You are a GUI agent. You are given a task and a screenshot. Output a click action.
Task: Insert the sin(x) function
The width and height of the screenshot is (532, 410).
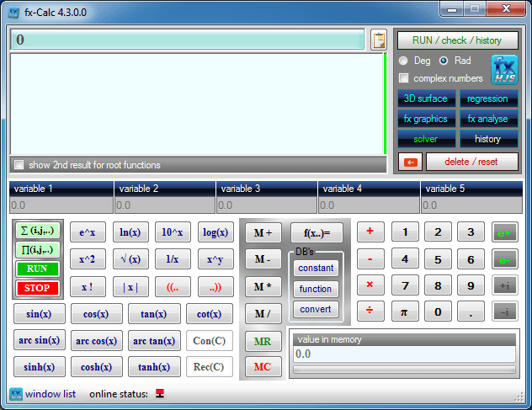[39, 314]
